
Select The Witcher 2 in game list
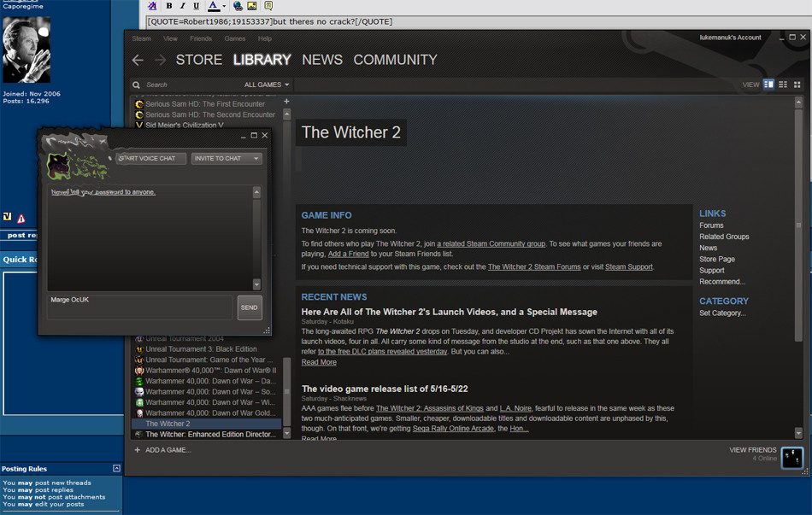click(206, 424)
